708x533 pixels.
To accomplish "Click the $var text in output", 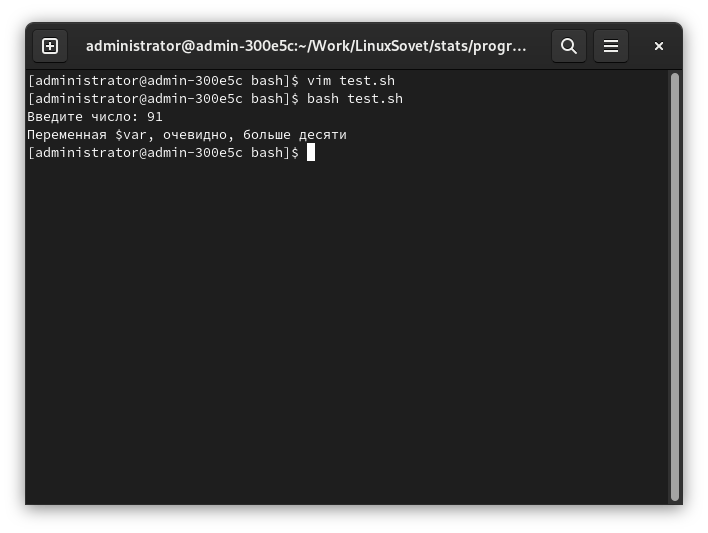I will [x=134, y=134].
